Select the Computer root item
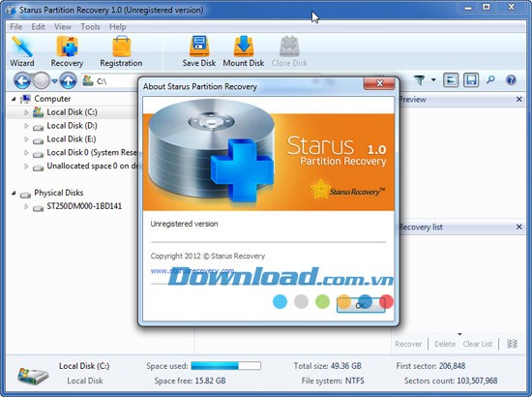 pyautogui.click(x=52, y=99)
